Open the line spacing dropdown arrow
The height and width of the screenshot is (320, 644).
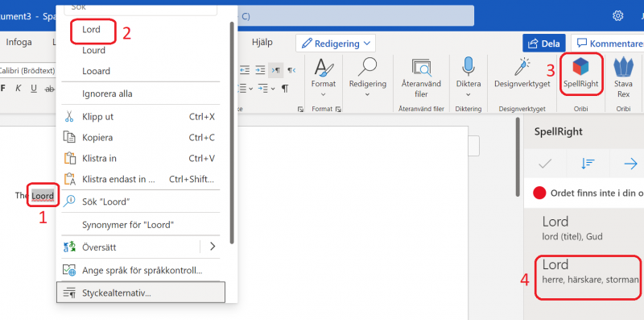point(250,88)
